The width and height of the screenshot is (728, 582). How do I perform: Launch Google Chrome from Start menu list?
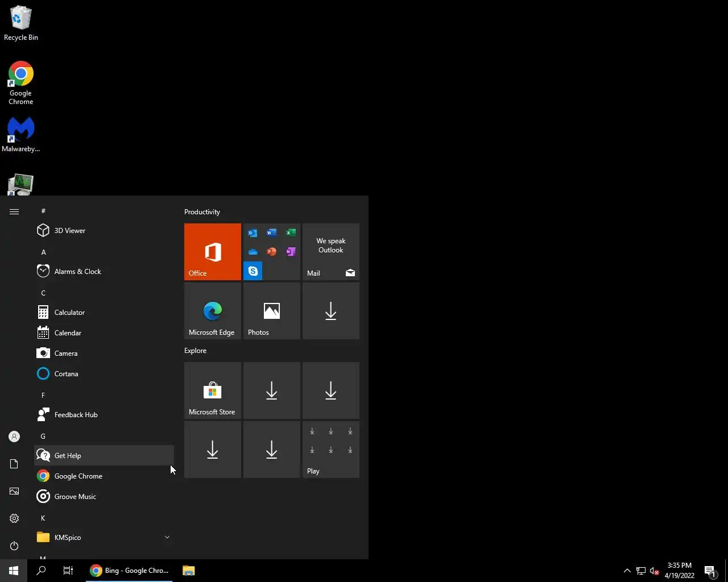(104, 476)
